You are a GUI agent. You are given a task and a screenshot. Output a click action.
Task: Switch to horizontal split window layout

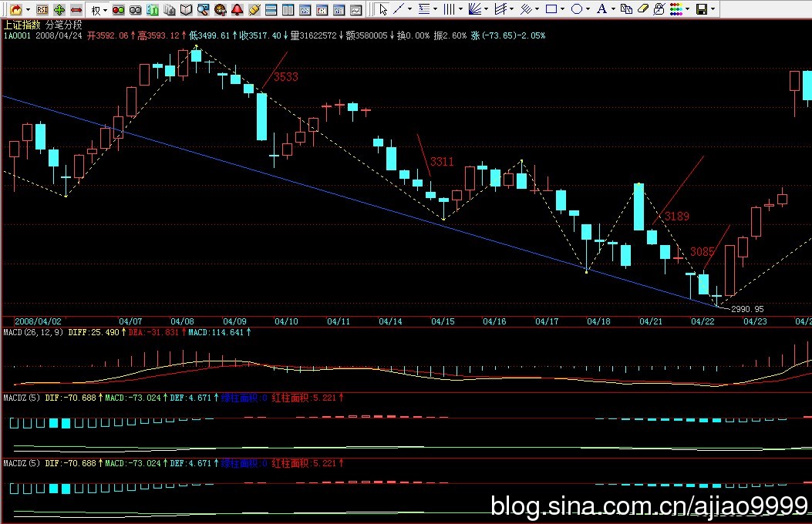271,9
